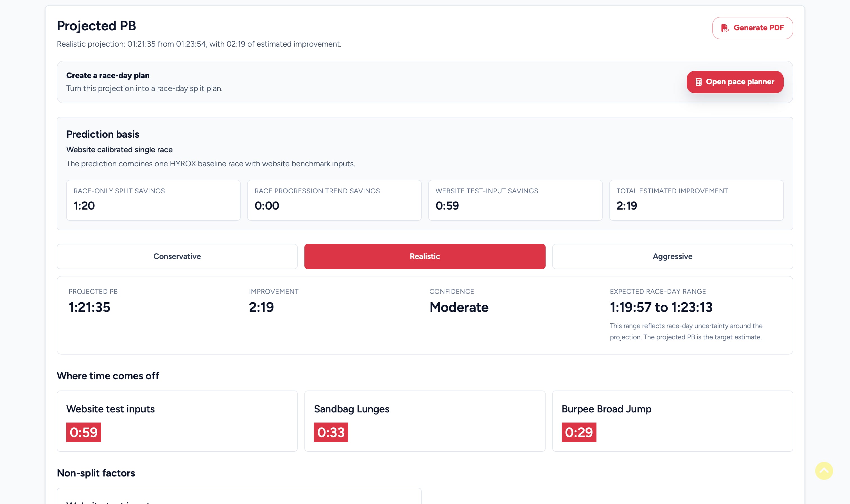Click the Projected PB page heading

point(96,26)
